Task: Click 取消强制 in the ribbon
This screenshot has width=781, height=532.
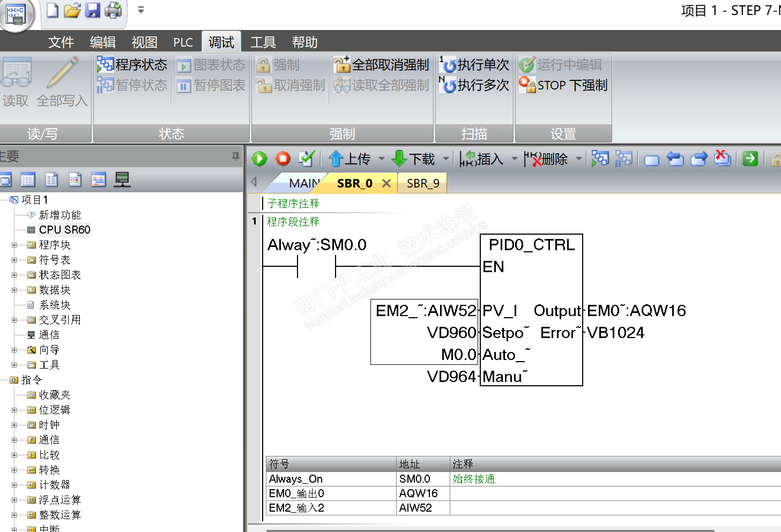Action: coord(291,85)
